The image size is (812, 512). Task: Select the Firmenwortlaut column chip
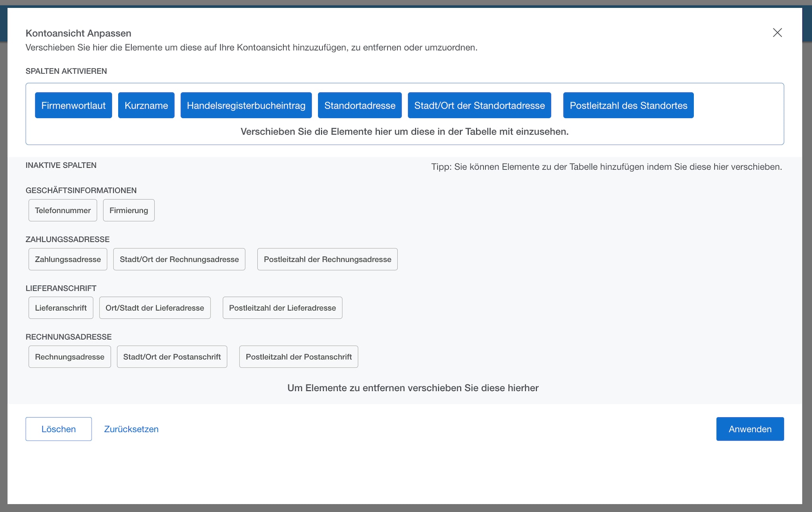(73, 105)
